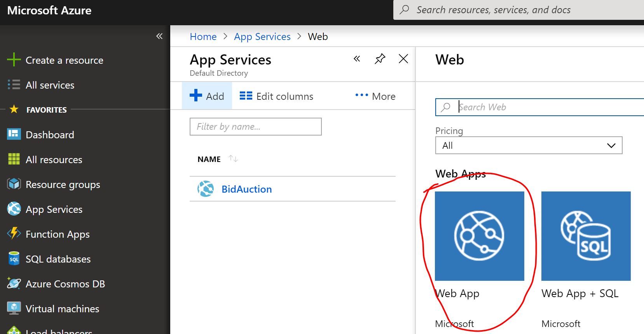Screen dimensions: 644x334
Task: Click the Function Apps lightning icon
Action: point(14,233)
